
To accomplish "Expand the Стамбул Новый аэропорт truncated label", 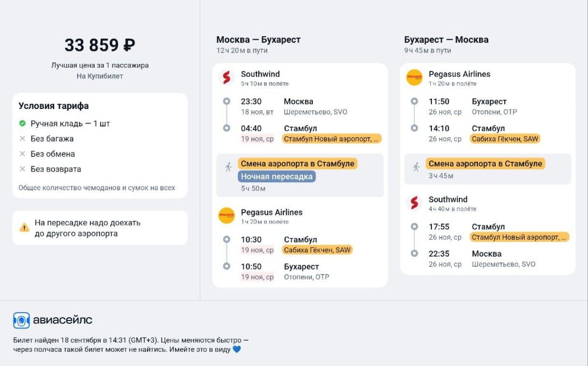I will pos(332,138).
